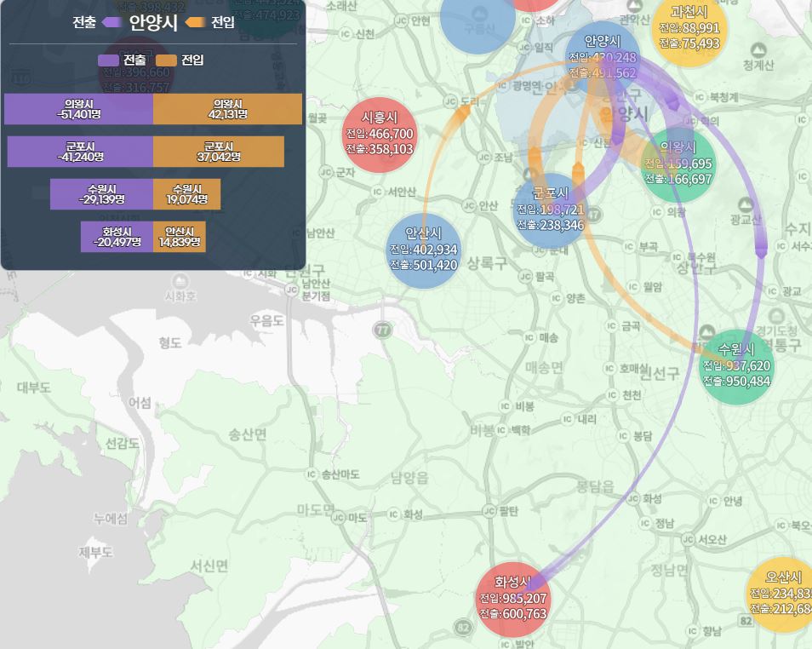Click the purple 군포시 -41,240명 bar
The width and height of the screenshot is (812, 649).
80,152
